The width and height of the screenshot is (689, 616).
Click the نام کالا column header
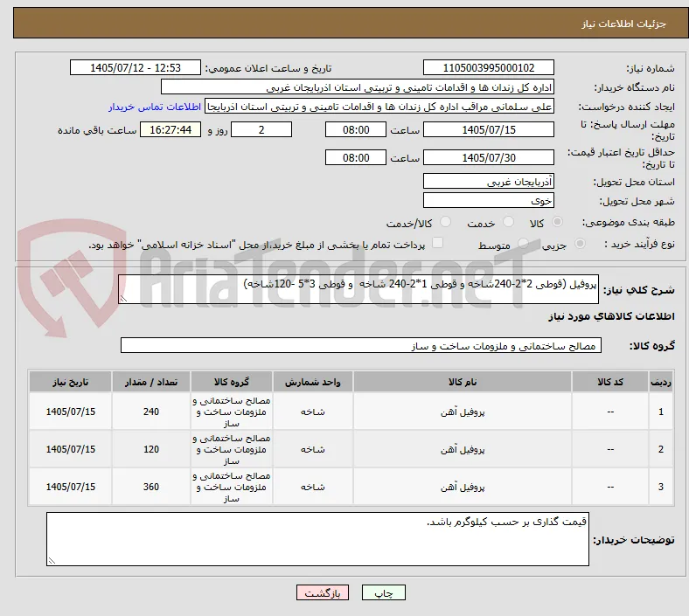[463, 382]
